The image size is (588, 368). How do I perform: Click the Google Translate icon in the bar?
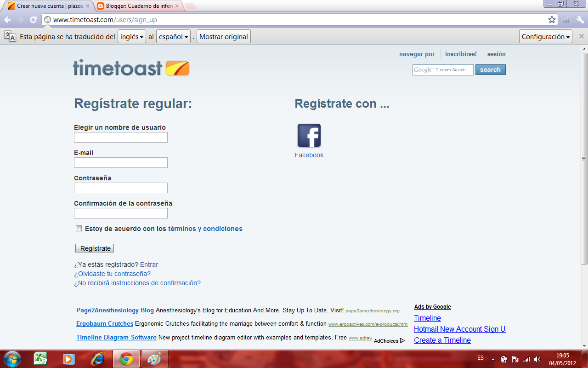coord(9,36)
